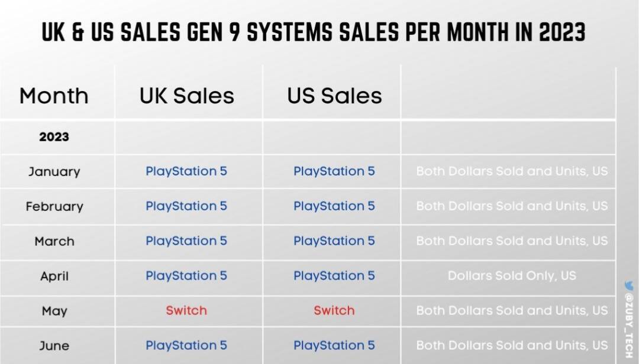Click the chart title heading text
639x364 pixels.
[x=314, y=32]
